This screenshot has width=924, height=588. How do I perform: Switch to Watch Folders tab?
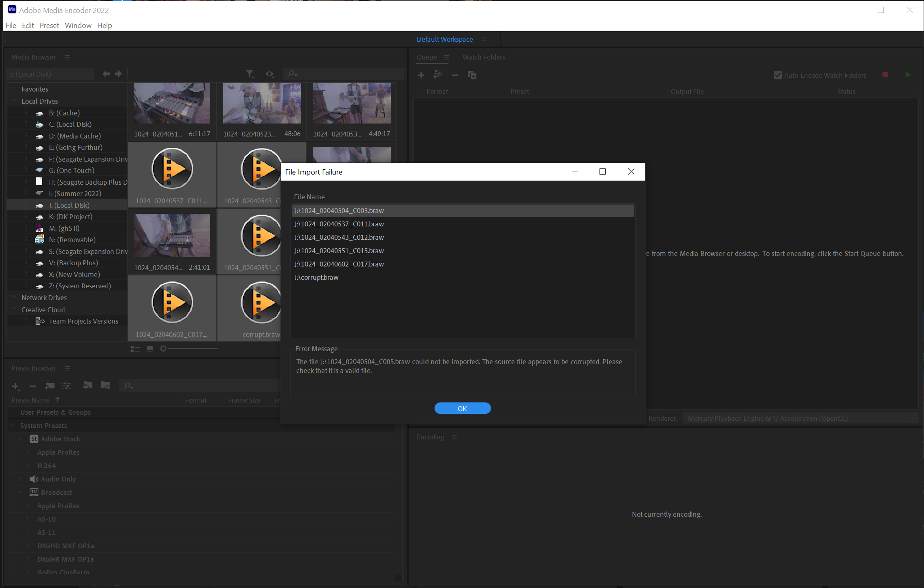click(484, 57)
